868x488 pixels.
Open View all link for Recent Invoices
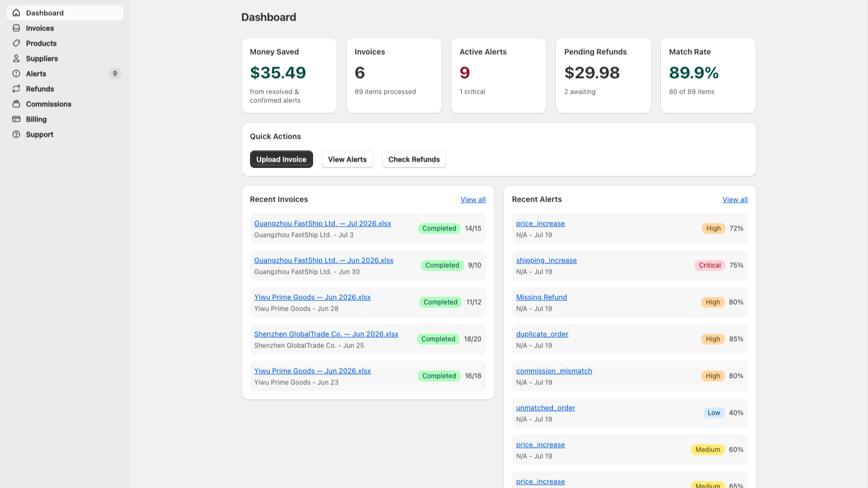click(x=473, y=200)
